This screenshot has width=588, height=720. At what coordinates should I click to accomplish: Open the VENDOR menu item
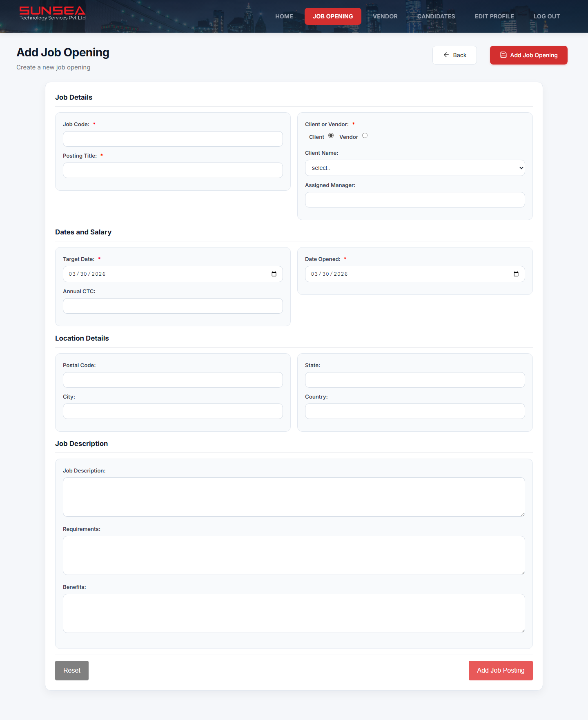(385, 16)
